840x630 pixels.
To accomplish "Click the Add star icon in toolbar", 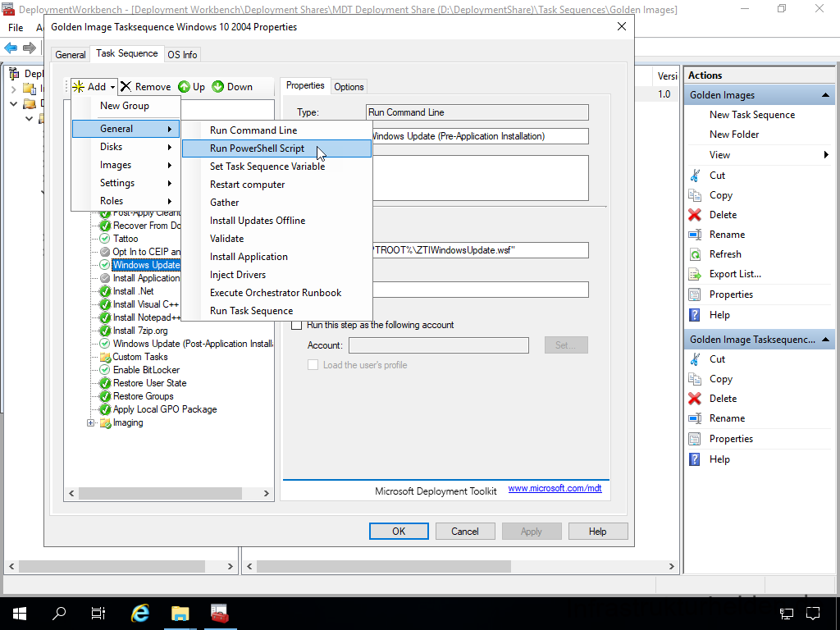I will [78, 87].
